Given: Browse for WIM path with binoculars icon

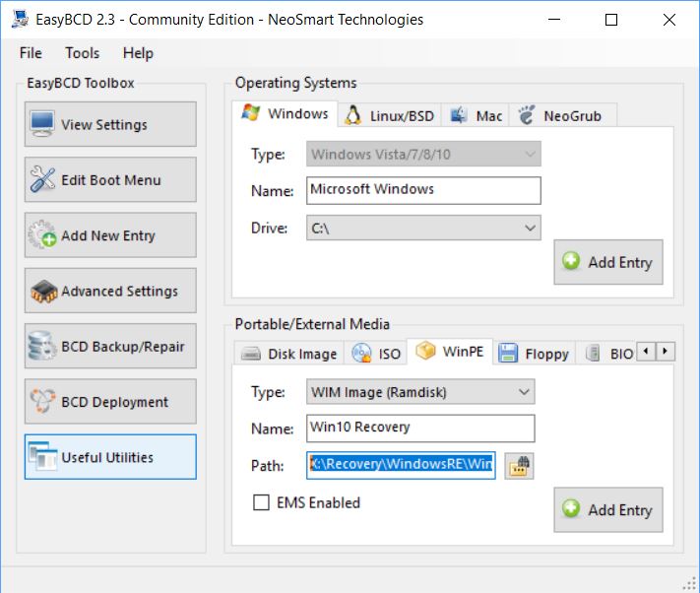Looking at the screenshot, I should [x=519, y=466].
